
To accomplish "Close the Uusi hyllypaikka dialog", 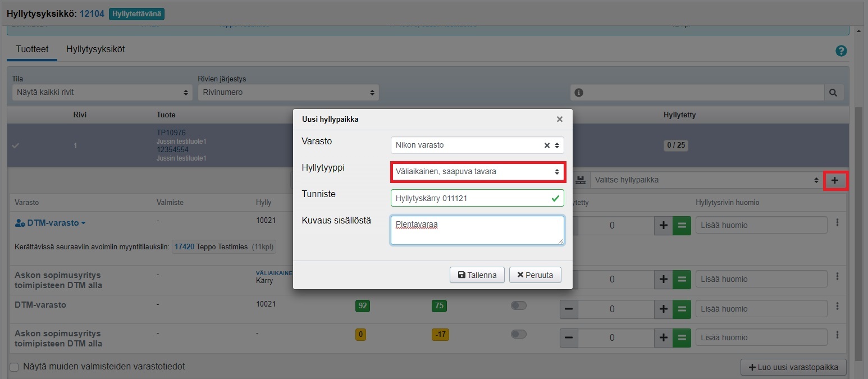I will (x=559, y=119).
